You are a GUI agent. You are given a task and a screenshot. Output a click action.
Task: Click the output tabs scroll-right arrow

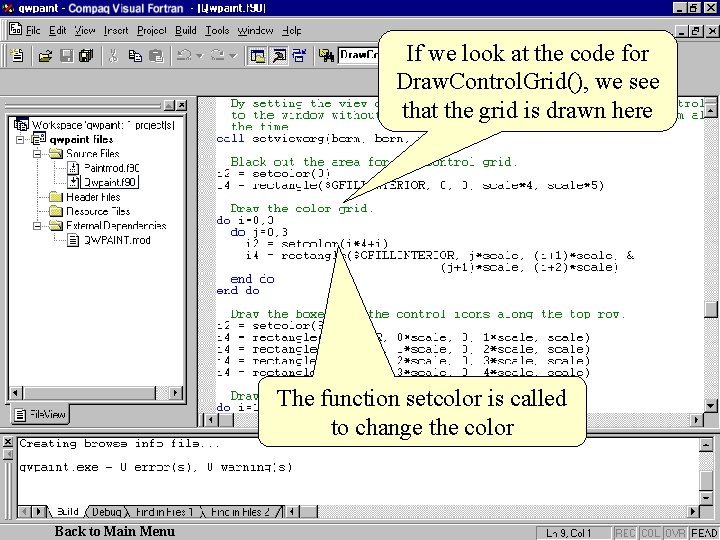coord(39,512)
